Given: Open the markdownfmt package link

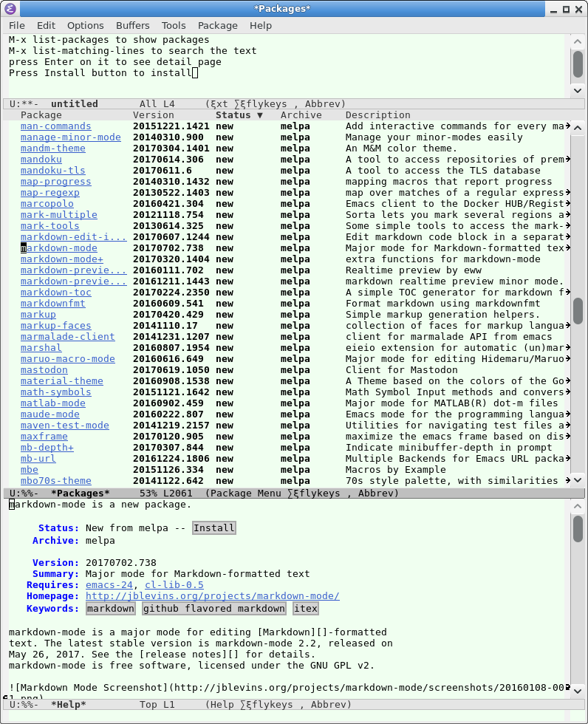Looking at the screenshot, I should pos(53,304).
